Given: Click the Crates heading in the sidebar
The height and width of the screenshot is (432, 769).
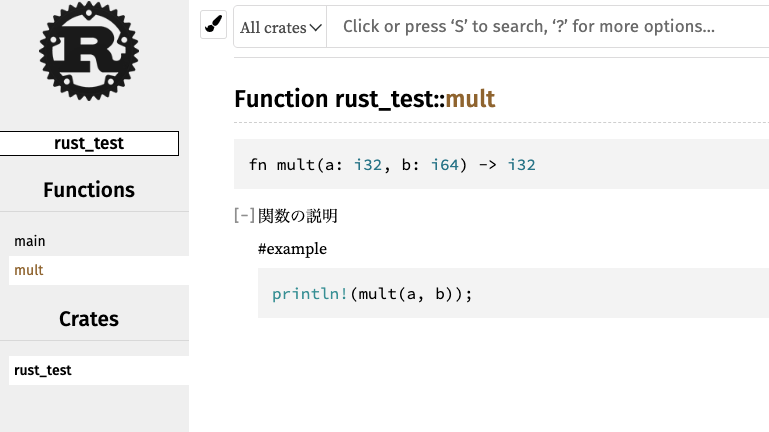Looking at the screenshot, I should coord(89,319).
